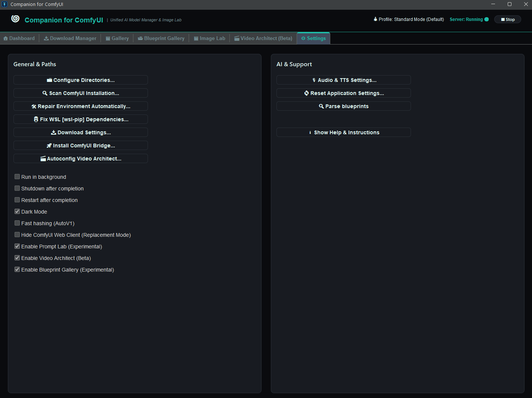Uncheck Enable Video Architect (Beta)
The width and height of the screenshot is (532, 398).
(x=17, y=258)
